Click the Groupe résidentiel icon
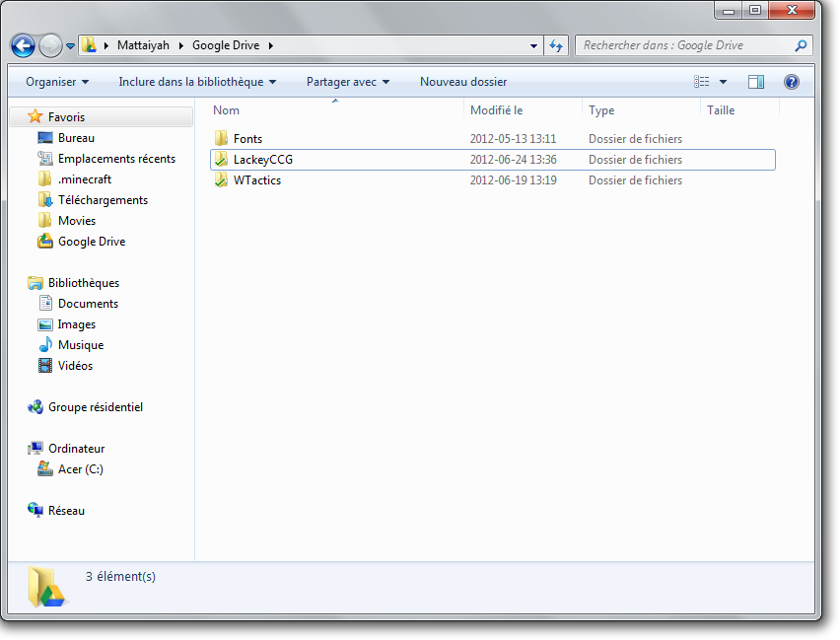The height and width of the screenshot is (640, 840). coord(35,407)
